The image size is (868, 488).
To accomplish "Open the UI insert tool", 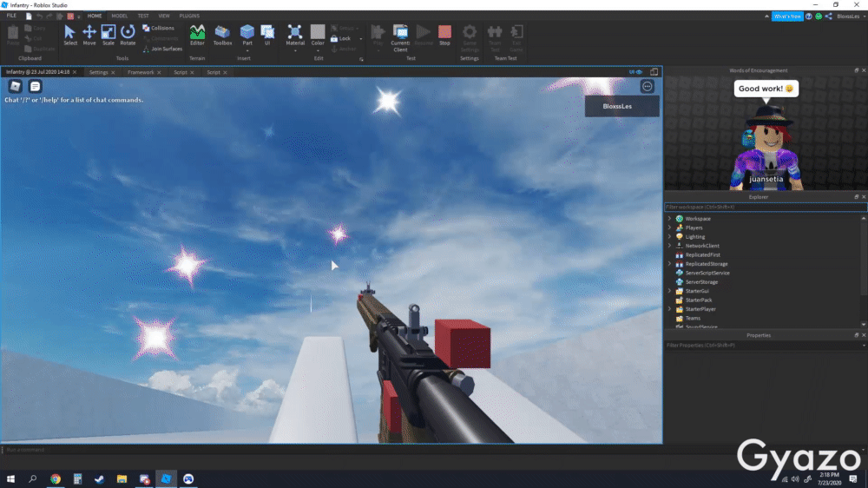I will (267, 36).
